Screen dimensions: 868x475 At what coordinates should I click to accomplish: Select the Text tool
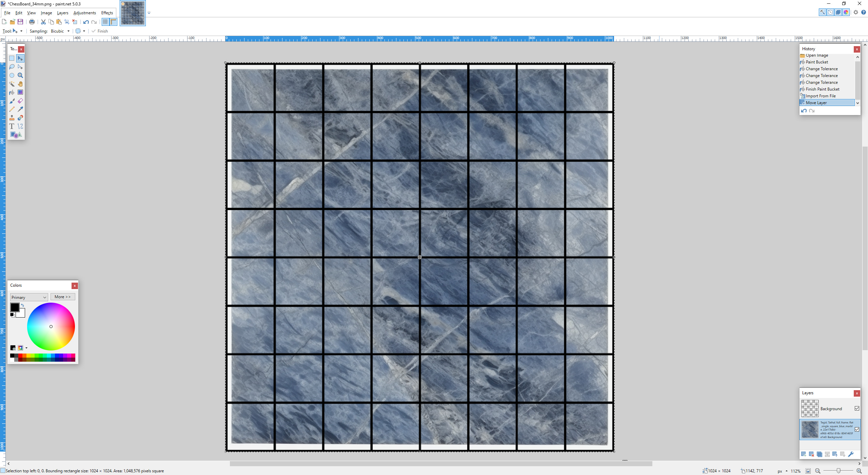coord(12,126)
